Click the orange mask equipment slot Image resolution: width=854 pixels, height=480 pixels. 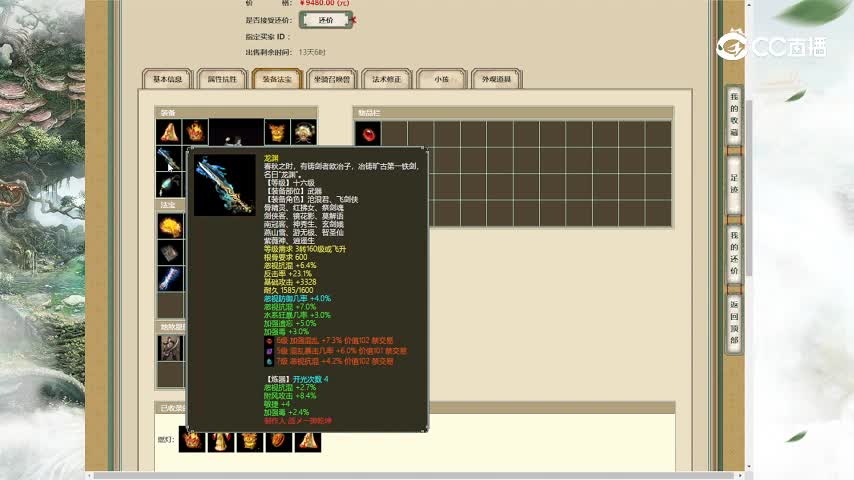[277, 132]
